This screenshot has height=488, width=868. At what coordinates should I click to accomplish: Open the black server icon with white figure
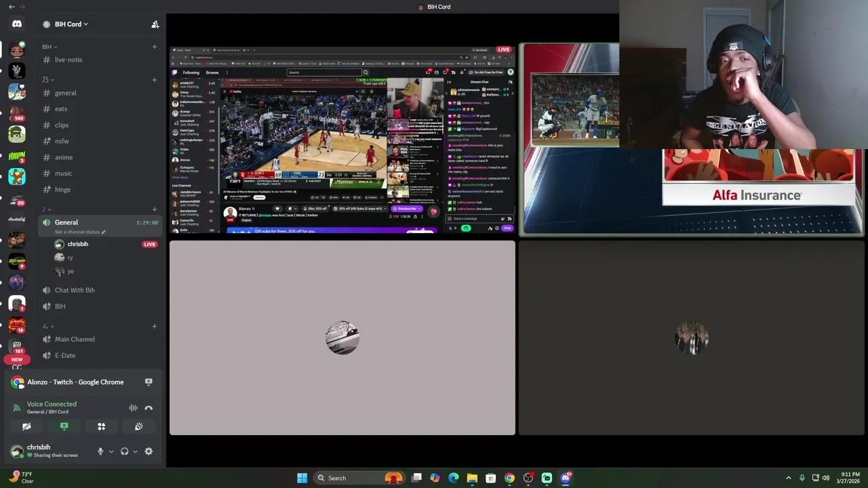click(x=17, y=69)
